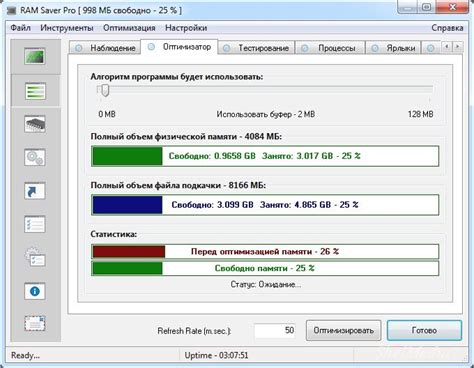
Task: Click the Свободно памяти green statistics bar
Action: click(x=265, y=268)
